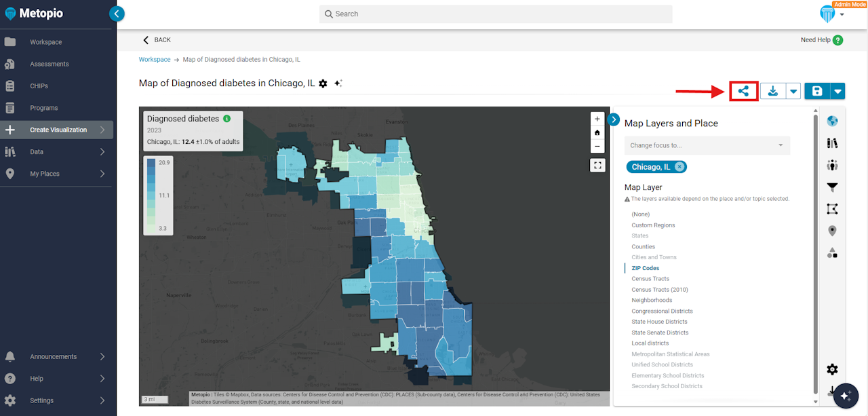Image resolution: width=868 pixels, height=416 pixels.
Task: Open the Change focus to dropdown
Action: 707,145
